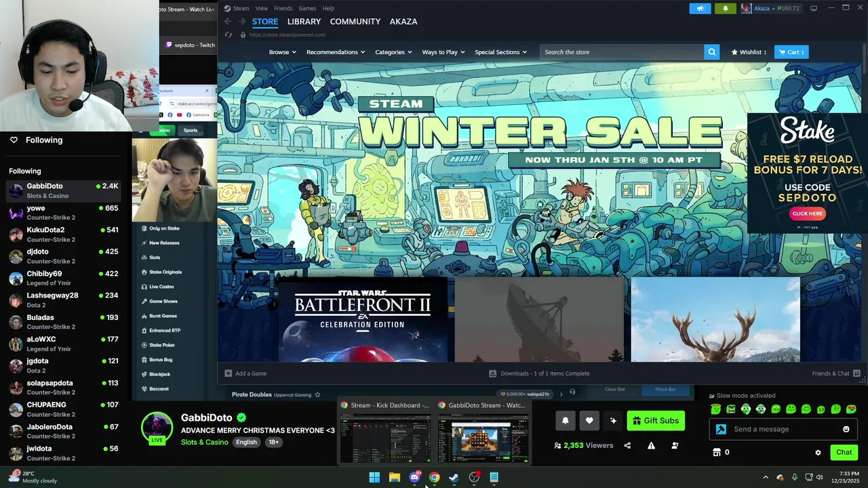The height and width of the screenshot is (488, 868).
Task: Open the Friends menu
Action: 283,8
